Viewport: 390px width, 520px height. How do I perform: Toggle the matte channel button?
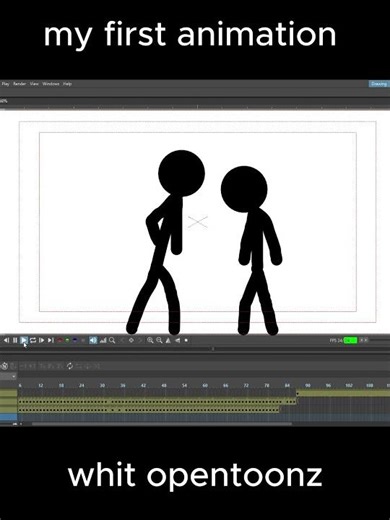pyautogui.click(x=83, y=340)
